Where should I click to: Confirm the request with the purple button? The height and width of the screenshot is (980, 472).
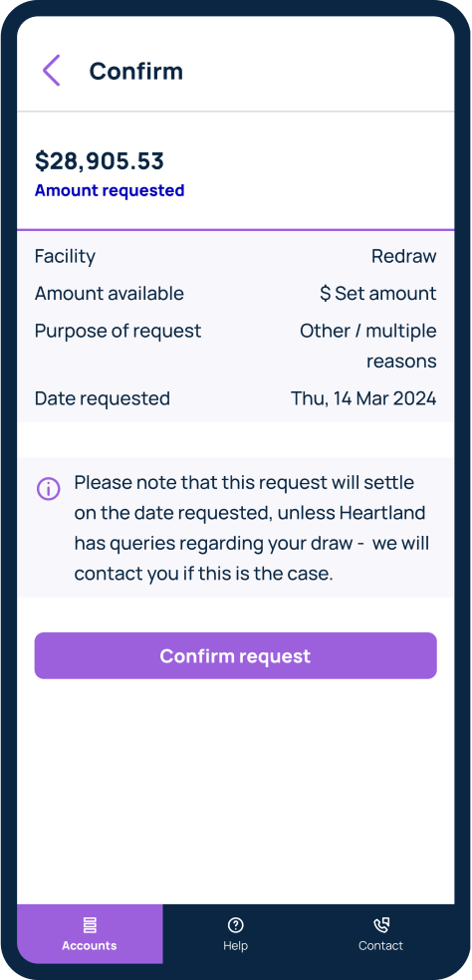coord(236,655)
